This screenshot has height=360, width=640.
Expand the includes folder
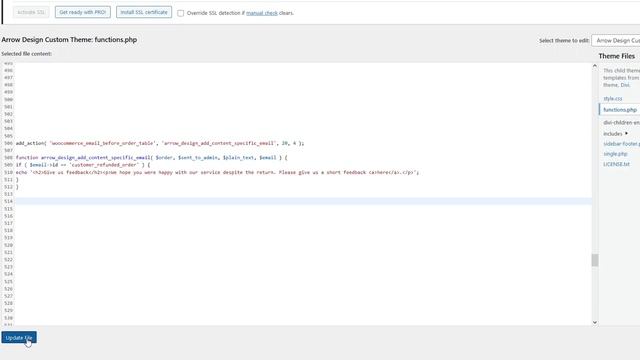pyautogui.click(x=616, y=134)
